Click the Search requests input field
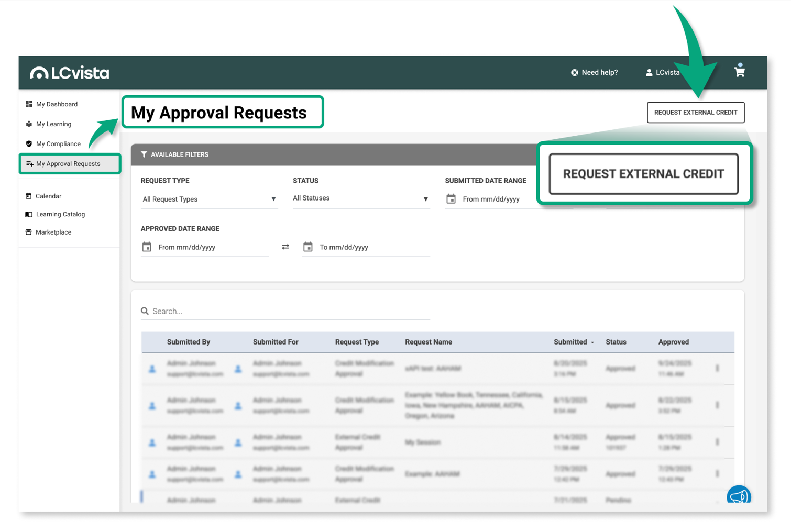 pyautogui.click(x=291, y=312)
